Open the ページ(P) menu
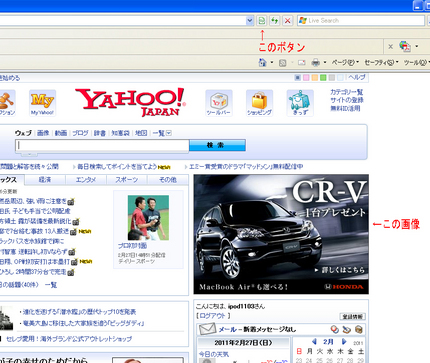 (345, 62)
